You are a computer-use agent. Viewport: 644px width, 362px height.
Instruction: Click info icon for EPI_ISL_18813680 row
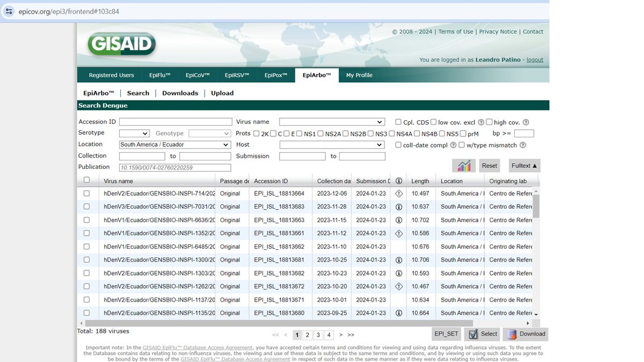(399, 313)
